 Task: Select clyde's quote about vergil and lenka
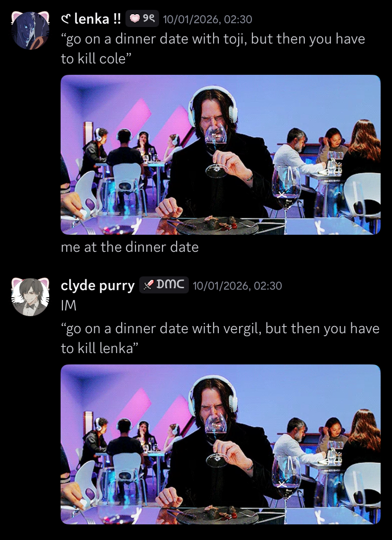[x=220, y=338]
